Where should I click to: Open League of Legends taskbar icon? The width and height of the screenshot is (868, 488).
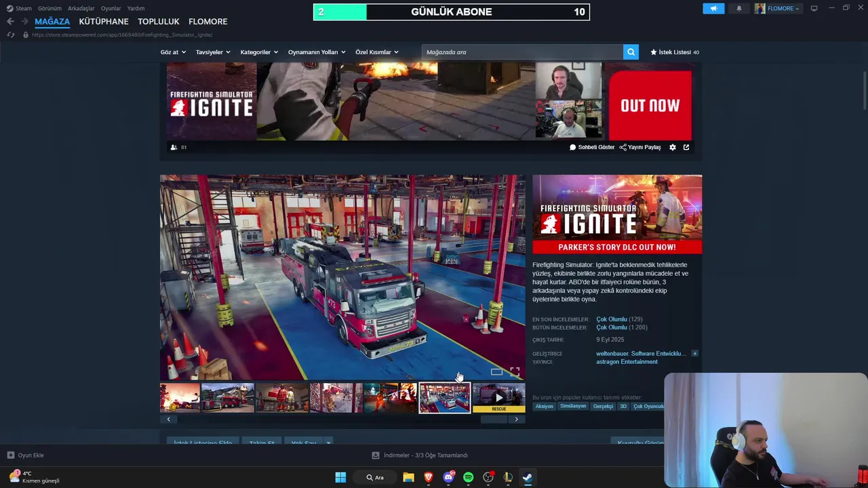(x=508, y=477)
